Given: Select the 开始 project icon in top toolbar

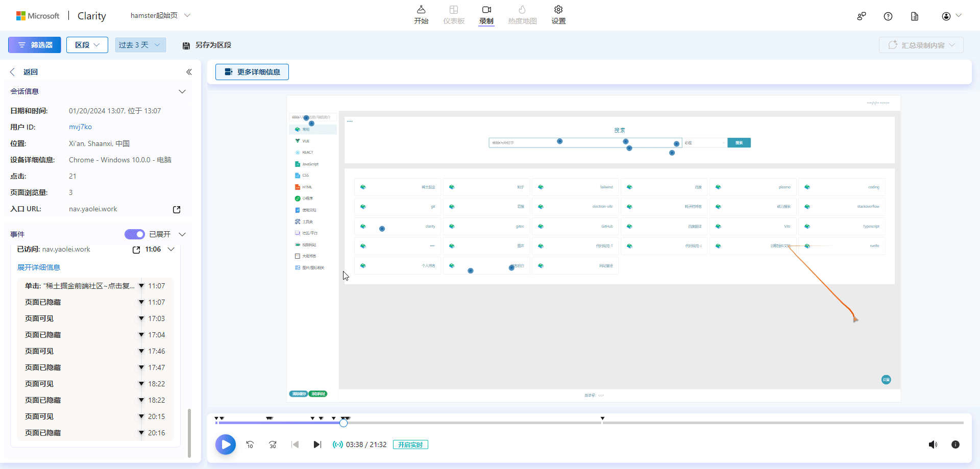Looking at the screenshot, I should pyautogui.click(x=422, y=14).
